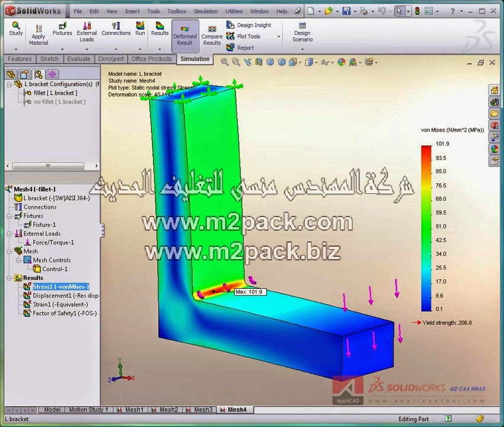Generate a Report
The height and width of the screenshot is (427, 504).
point(240,47)
